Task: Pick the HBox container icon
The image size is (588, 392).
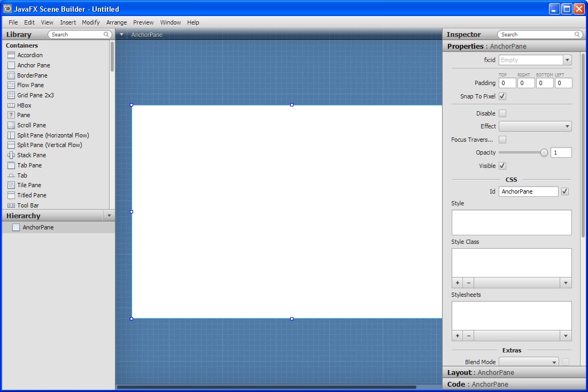Action: [x=11, y=105]
